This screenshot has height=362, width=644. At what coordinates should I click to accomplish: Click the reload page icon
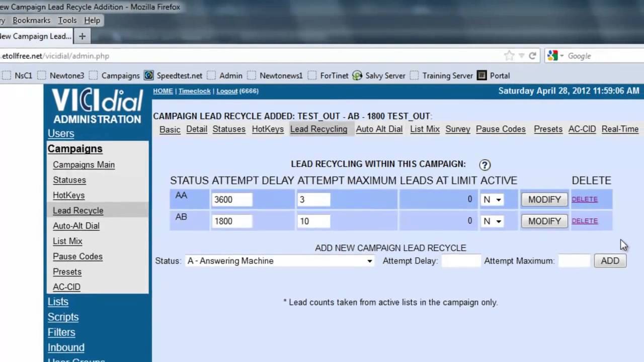pyautogui.click(x=532, y=56)
